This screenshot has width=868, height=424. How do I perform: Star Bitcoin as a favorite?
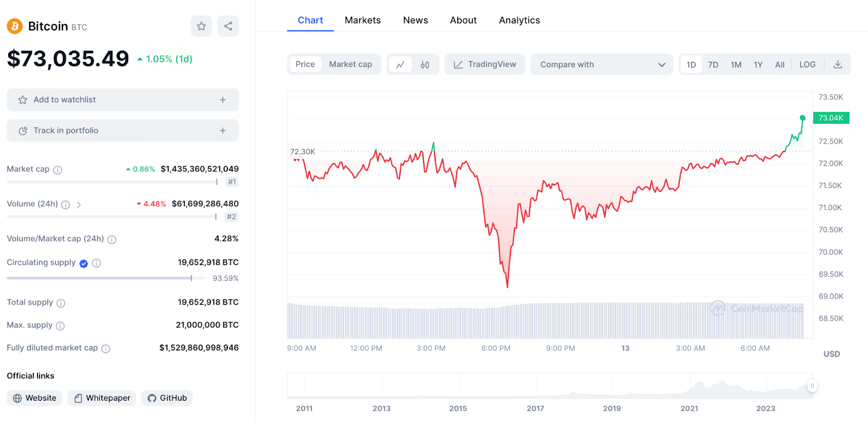201,26
